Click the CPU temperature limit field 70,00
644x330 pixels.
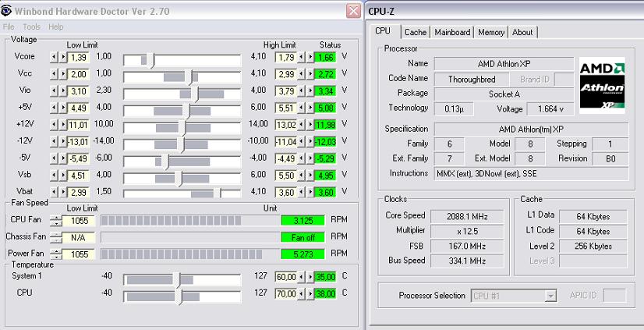(x=286, y=294)
